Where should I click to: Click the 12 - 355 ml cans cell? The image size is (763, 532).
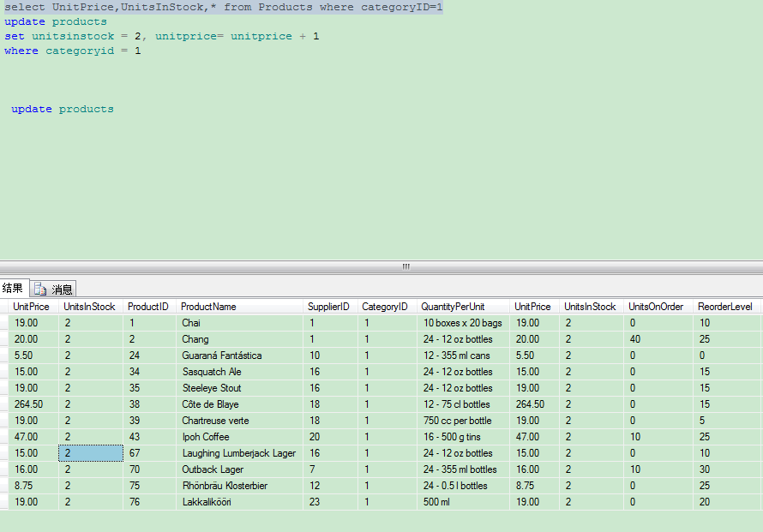[x=463, y=356]
